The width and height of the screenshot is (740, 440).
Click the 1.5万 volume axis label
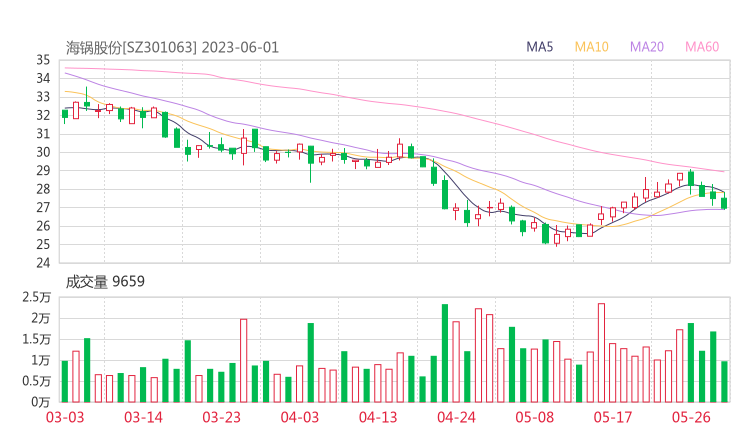[36, 339]
